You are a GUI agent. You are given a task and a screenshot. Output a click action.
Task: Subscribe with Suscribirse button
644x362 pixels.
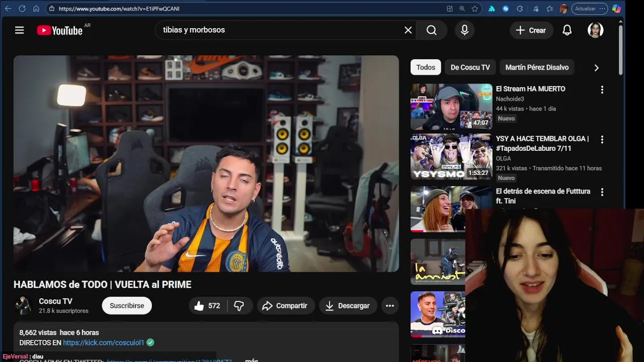(127, 306)
